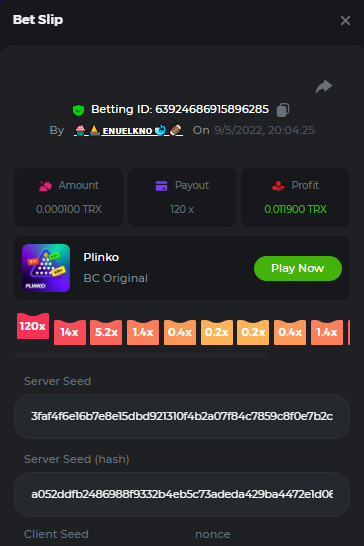Select the 14x multiplier tile
Screen dimensions: 364x546
pos(70,332)
